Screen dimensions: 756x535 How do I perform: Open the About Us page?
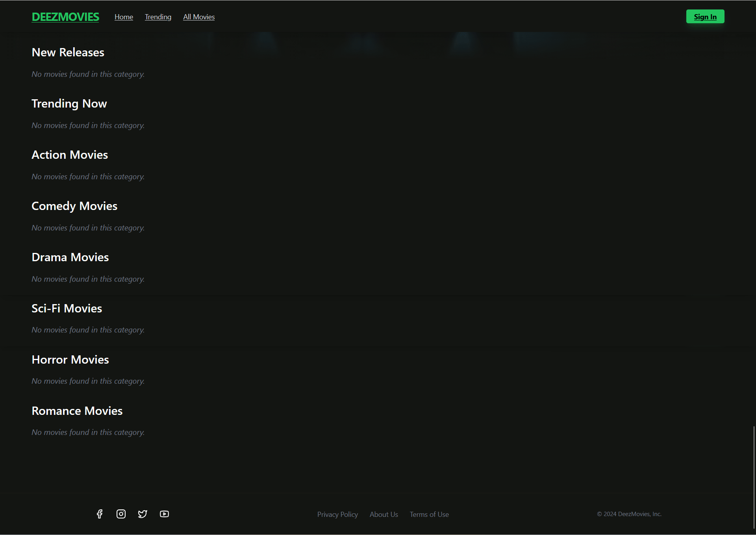384,514
